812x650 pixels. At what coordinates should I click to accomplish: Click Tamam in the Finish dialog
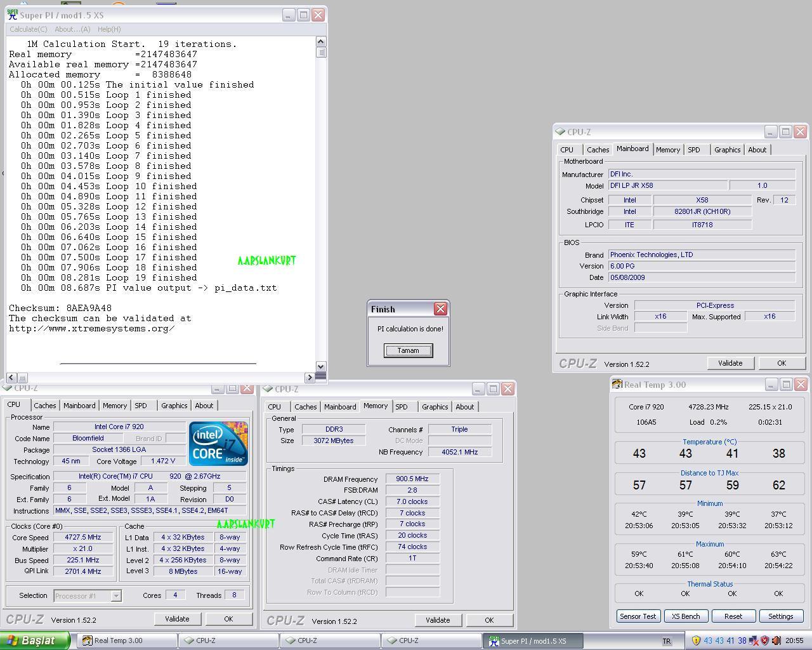pyautogui.click(x=409, y=350)
